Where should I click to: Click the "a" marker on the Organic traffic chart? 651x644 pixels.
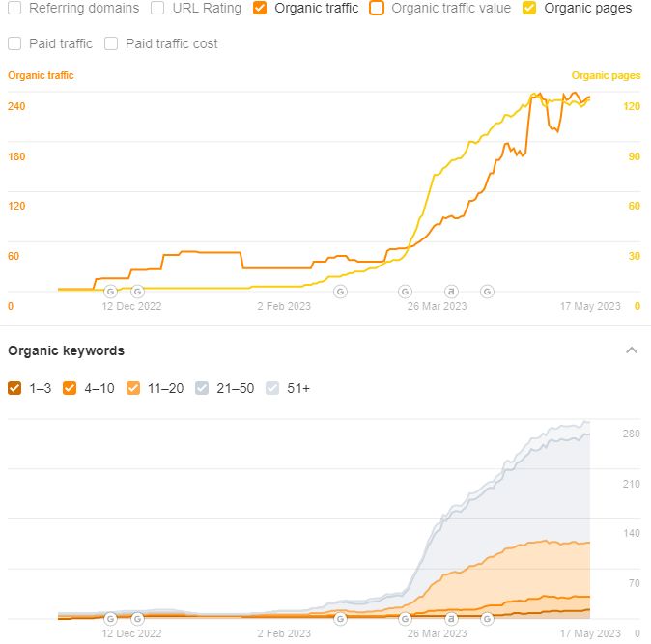450,291
